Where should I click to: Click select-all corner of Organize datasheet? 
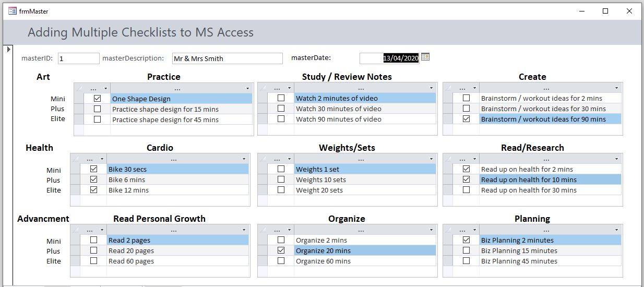coord(263,230)
